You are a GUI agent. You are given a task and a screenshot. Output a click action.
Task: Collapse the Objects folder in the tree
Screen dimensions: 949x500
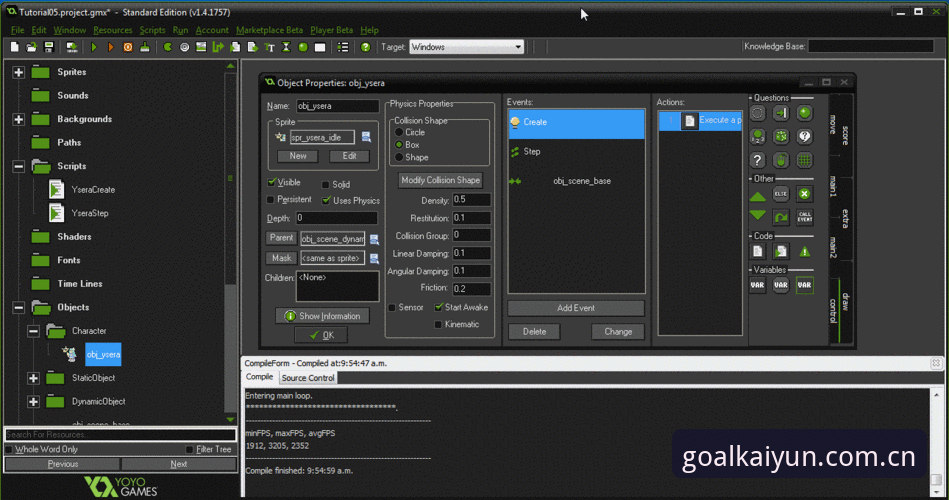(x=19, y=308)
